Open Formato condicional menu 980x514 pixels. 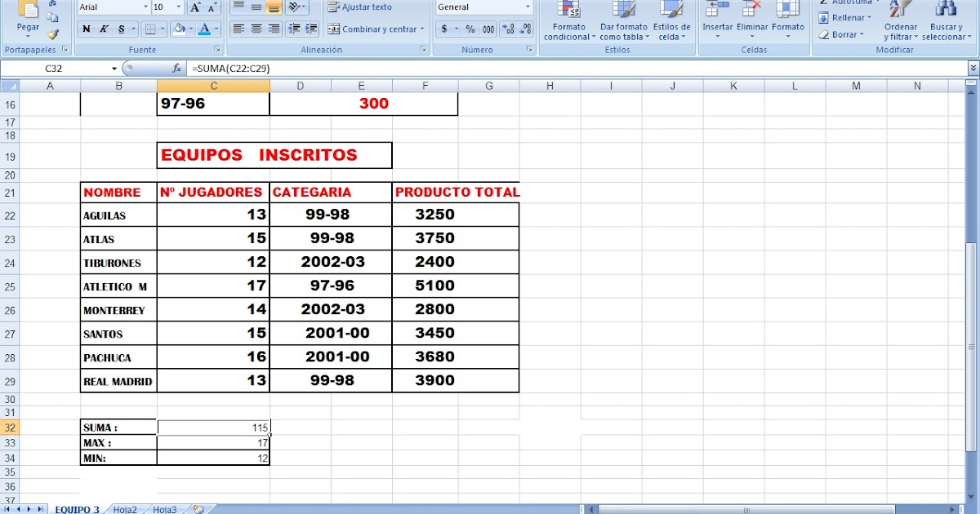click(568, 21)
